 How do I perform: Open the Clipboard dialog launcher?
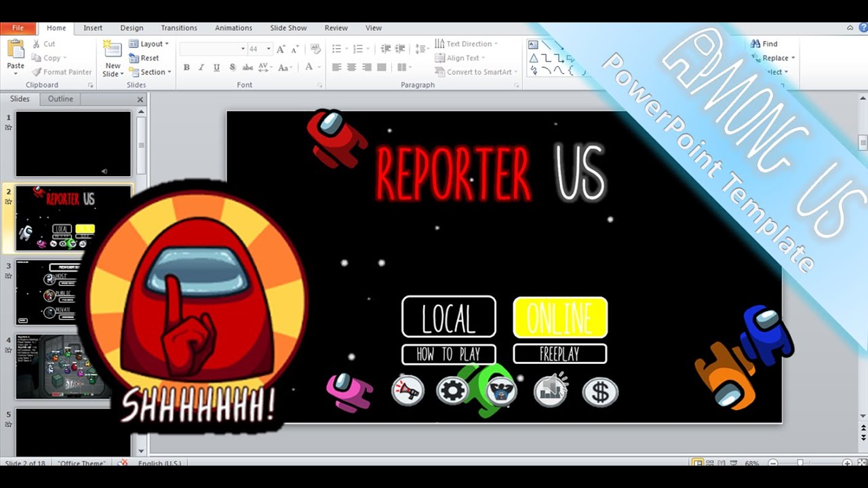point(91,85)
